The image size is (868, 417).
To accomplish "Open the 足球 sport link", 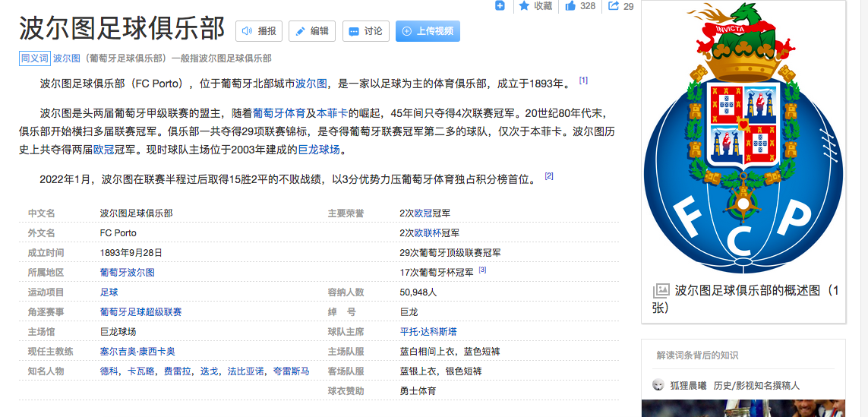I will pos(109,292).
